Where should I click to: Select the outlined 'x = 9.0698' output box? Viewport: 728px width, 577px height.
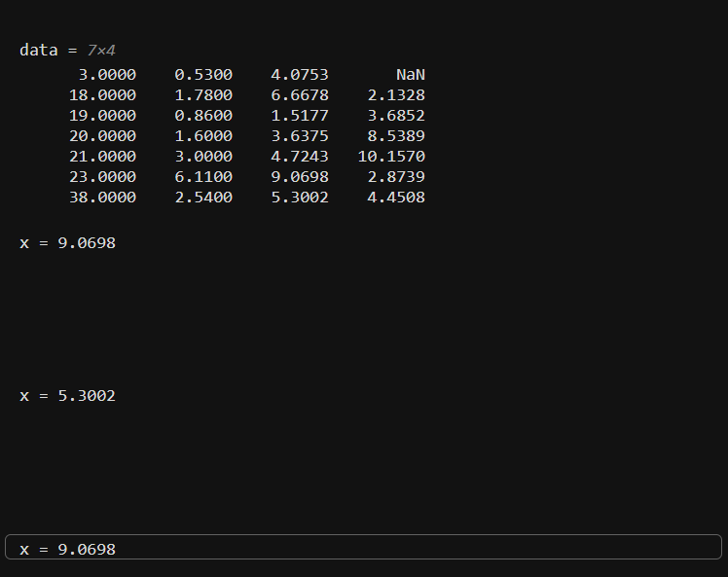(364, 547)
